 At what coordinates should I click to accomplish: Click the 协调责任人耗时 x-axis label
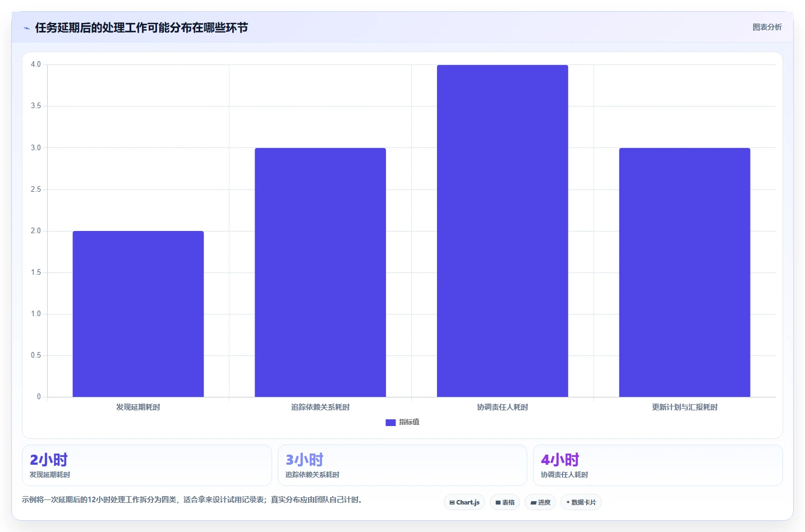click(x=503, y=407)
